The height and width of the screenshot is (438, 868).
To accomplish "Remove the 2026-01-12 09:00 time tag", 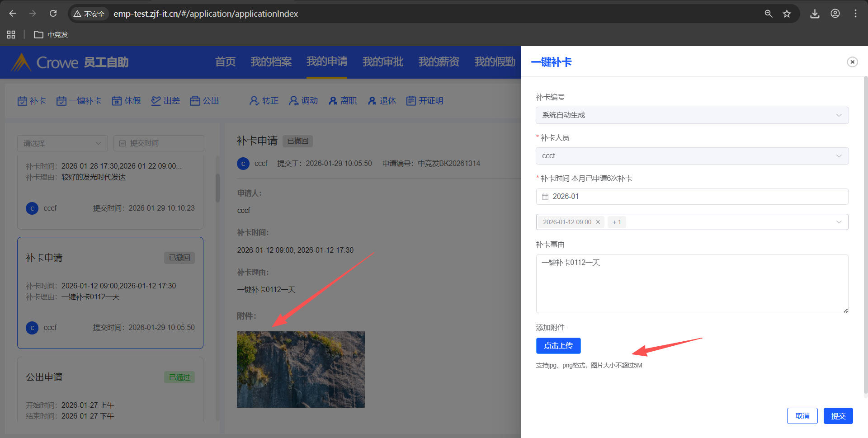I will pyautogui.click(x=598, y=222).
